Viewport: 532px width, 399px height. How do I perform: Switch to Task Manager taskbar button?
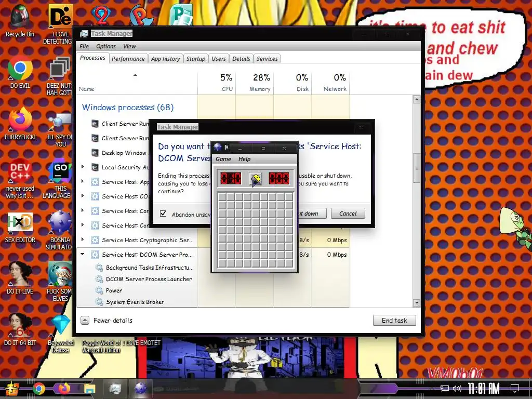click(x=115, y=389)
